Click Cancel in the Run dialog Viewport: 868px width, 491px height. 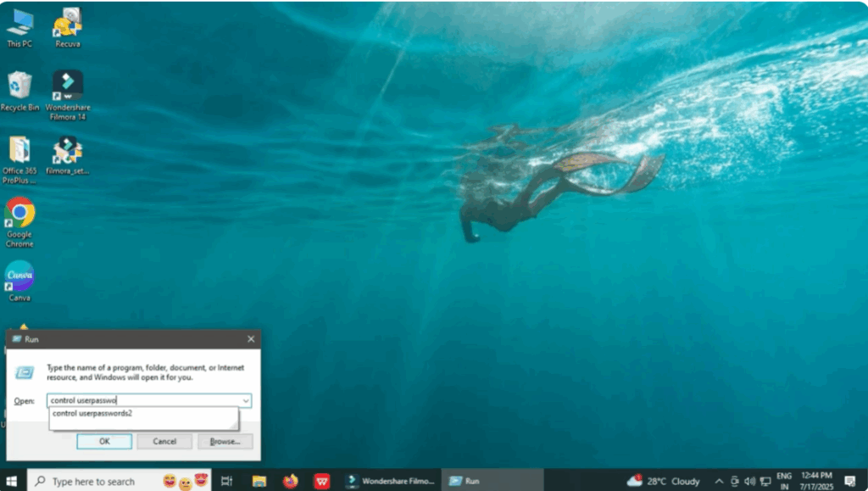(164, 442)
